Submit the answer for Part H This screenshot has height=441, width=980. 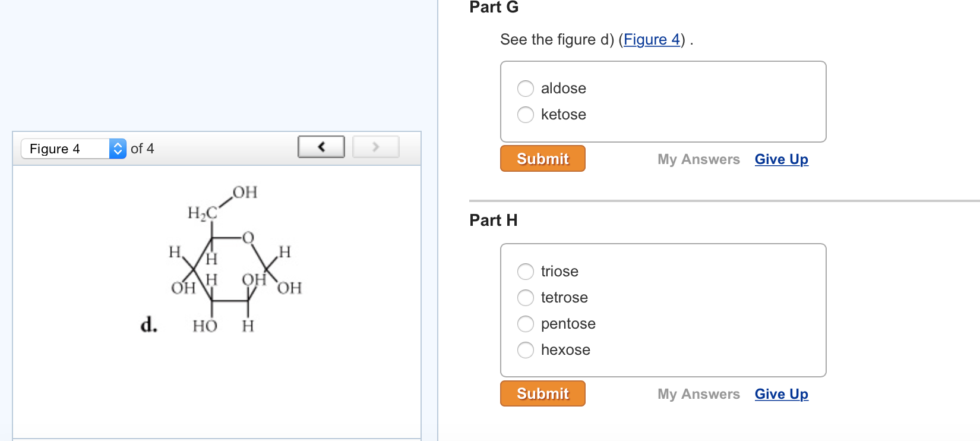pos(542,393)
